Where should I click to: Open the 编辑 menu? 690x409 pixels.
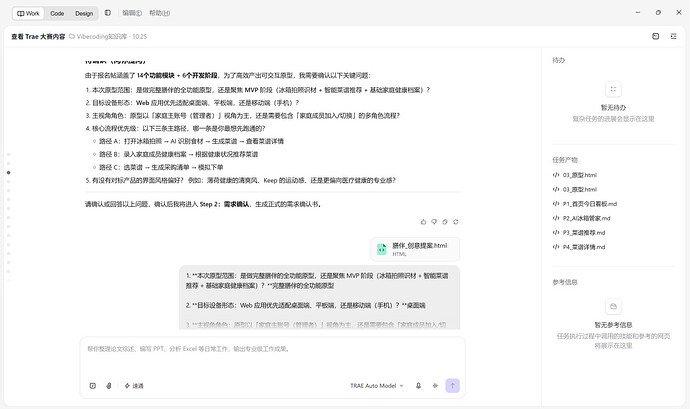tap(132, 13)
